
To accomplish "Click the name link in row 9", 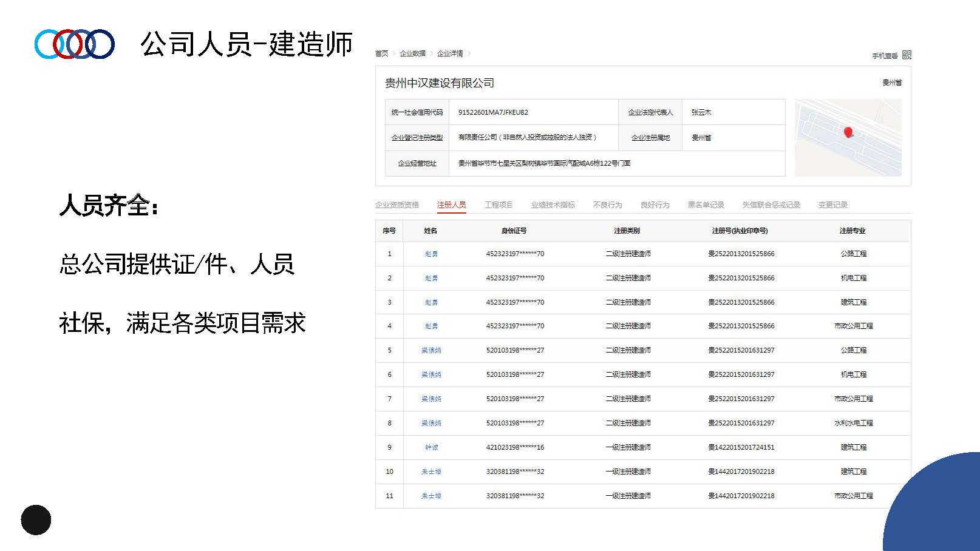I will 431,448.
